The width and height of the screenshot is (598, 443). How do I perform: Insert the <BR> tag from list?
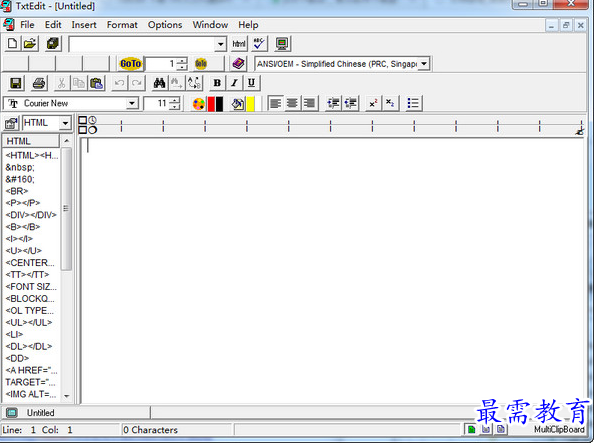[17, 191]
